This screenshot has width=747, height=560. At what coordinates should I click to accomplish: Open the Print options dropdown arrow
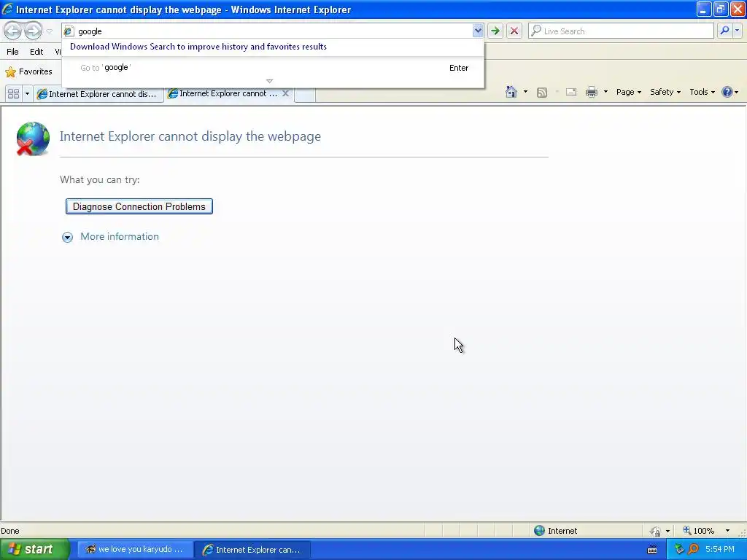click(605, 92)
